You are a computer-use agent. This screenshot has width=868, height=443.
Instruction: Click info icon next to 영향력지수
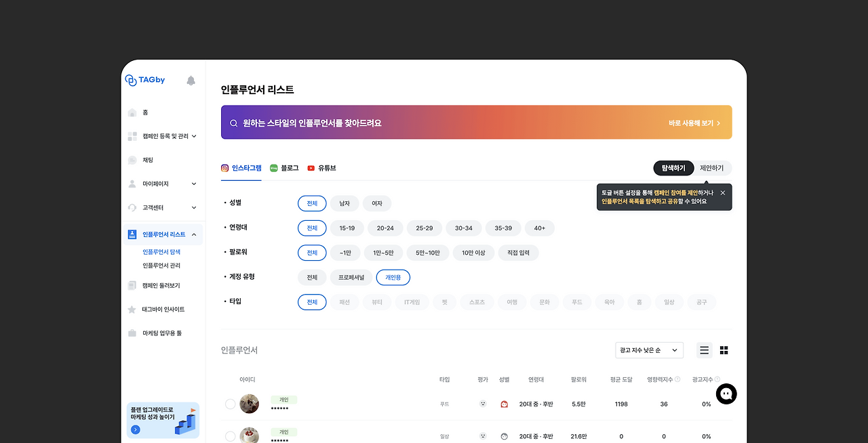[677, 379]
